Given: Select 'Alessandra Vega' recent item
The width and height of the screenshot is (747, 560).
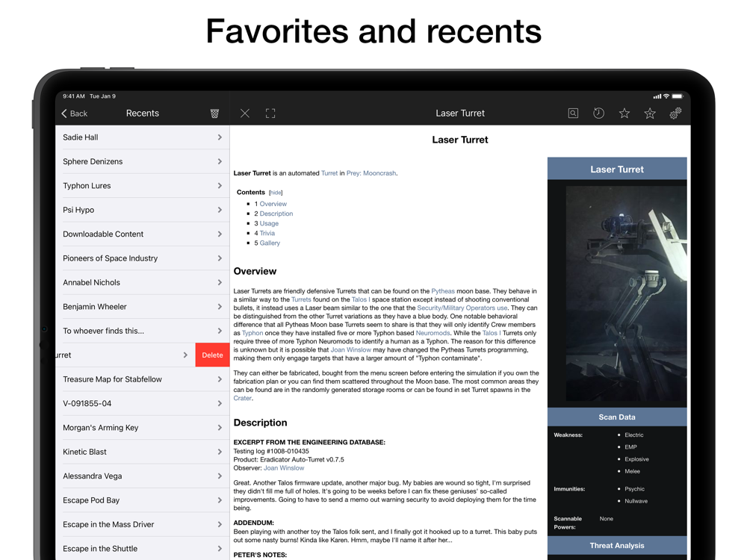Looking at the screenshot, I should [143, 476].
